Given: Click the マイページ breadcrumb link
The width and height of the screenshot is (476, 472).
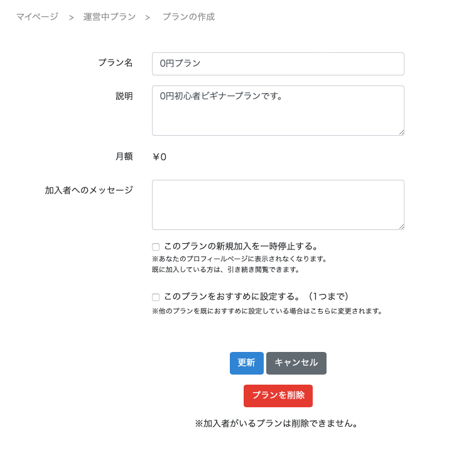Looking at the screenshot, I should tap(37, 17).
